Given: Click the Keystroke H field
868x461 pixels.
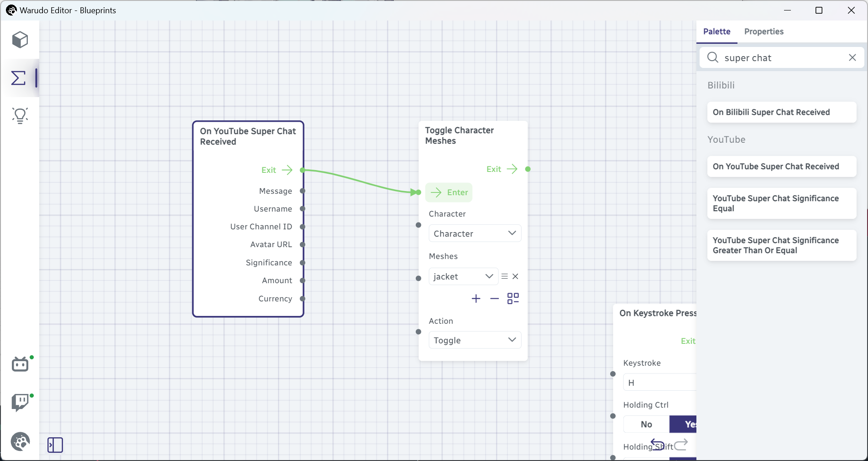Looking at the screenshot, I should coord(660,382).
